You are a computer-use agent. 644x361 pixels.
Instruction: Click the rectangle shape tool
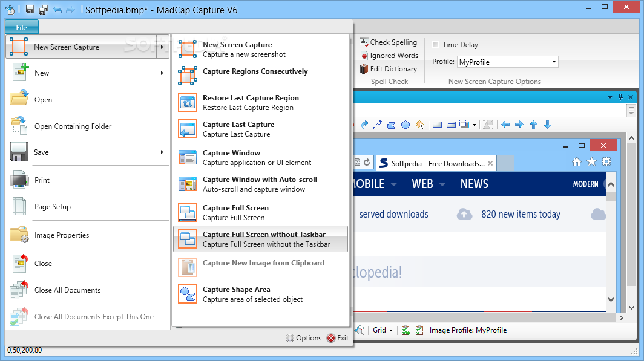tap(437, 125)
